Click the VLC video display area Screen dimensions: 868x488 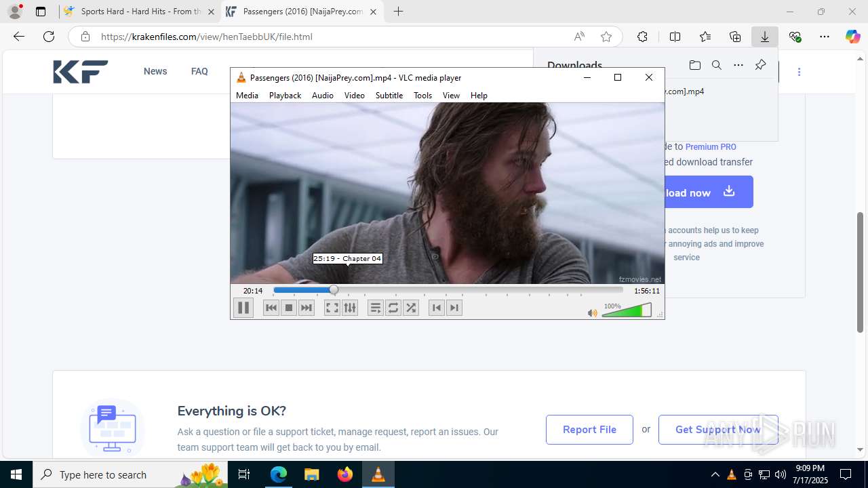[448, 193]
